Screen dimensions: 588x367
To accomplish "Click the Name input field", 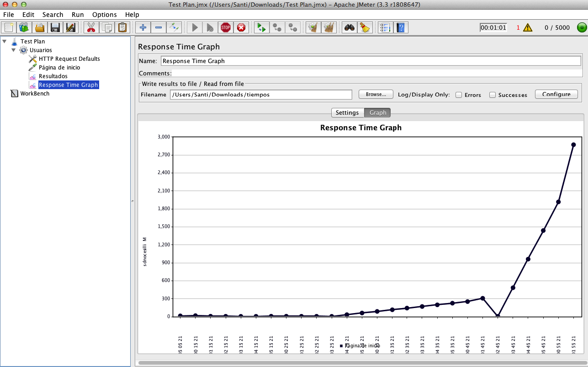I will tap(371, 61).
